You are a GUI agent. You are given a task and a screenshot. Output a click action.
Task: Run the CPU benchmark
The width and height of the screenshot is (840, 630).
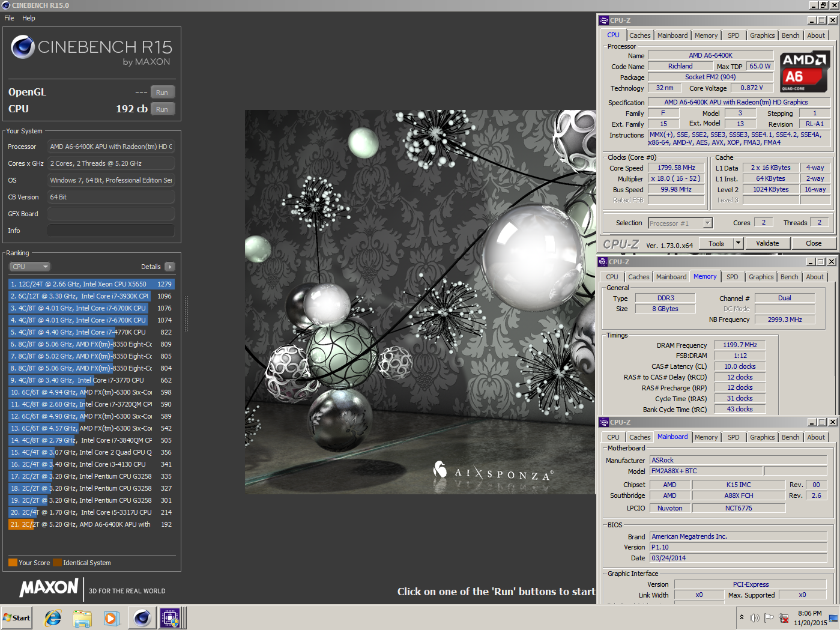pyautogui.click(x=162, y=109)
